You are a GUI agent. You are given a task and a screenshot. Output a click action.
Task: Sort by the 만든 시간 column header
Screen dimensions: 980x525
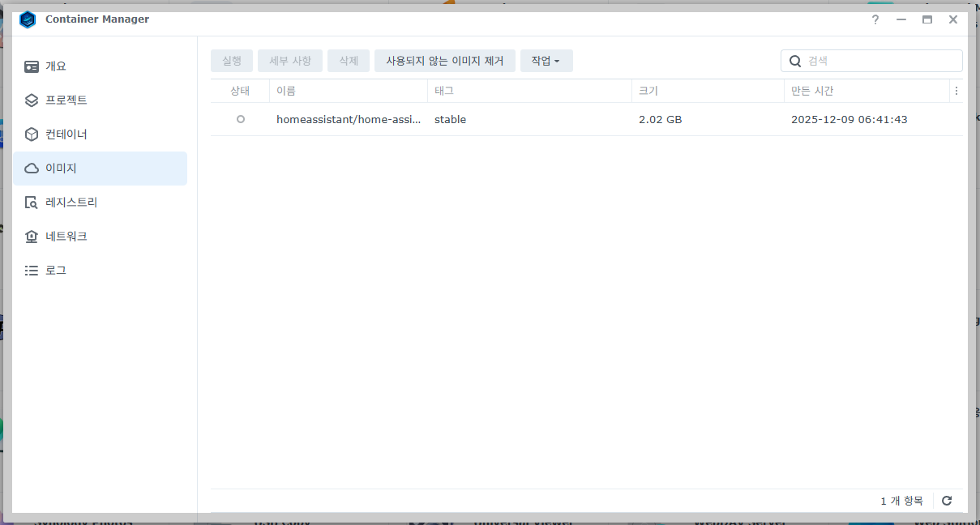pos(867,91)
